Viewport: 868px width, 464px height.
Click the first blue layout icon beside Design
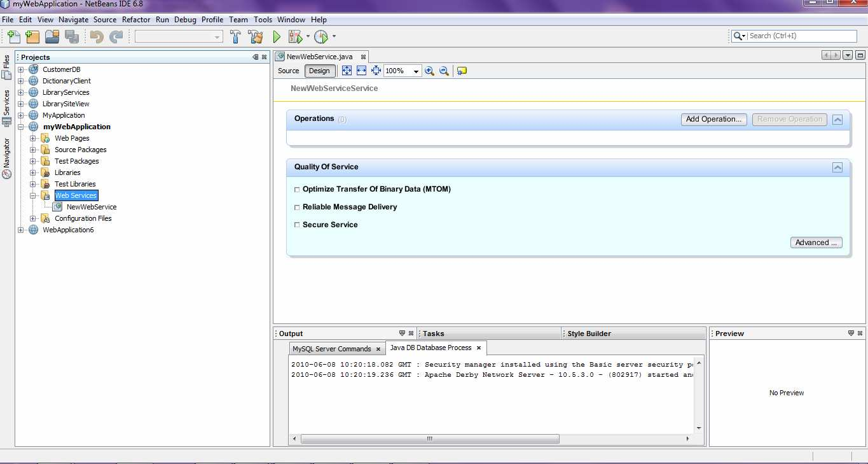point(347,71)
